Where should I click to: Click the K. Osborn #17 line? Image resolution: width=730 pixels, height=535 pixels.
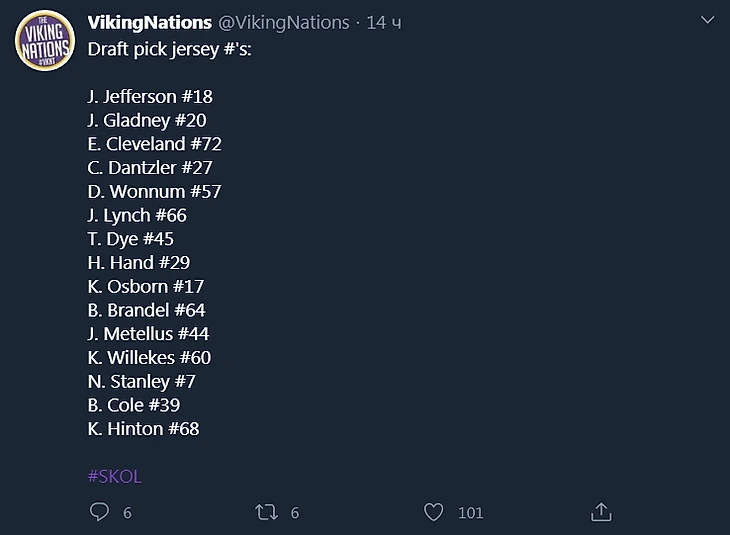(146, 286)
